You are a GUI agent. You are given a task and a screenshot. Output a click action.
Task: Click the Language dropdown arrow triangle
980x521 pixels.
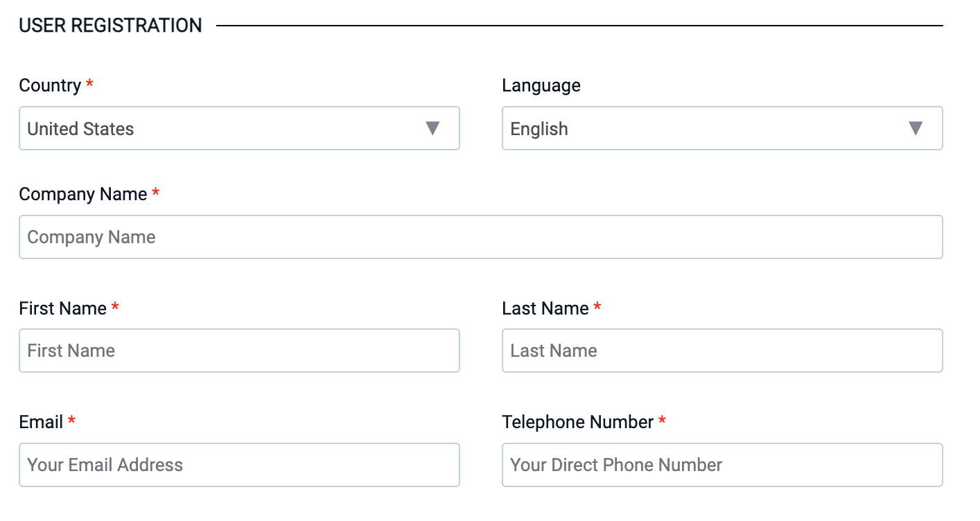click(916, 128)
